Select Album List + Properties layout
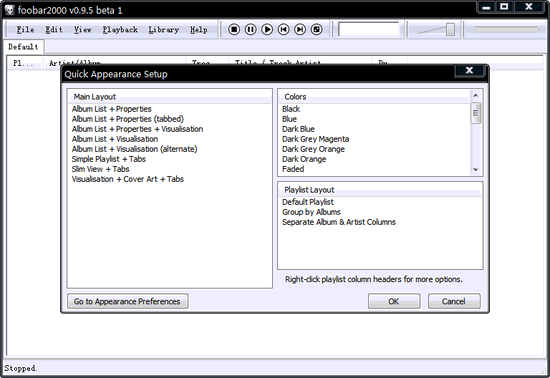This screenshot has width=550, height=378. point(112,109)
